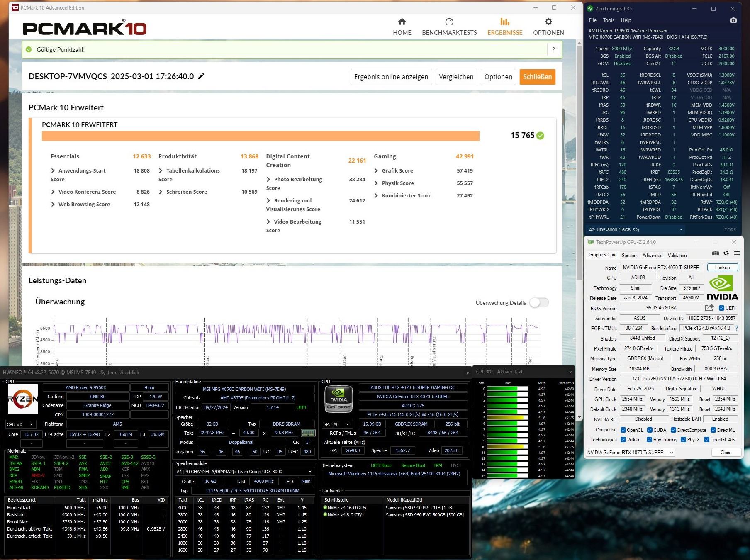Toggle DirectCompute checkbox in GPU-Z
The height and width of the screenshot is (560, 750).
674,430
